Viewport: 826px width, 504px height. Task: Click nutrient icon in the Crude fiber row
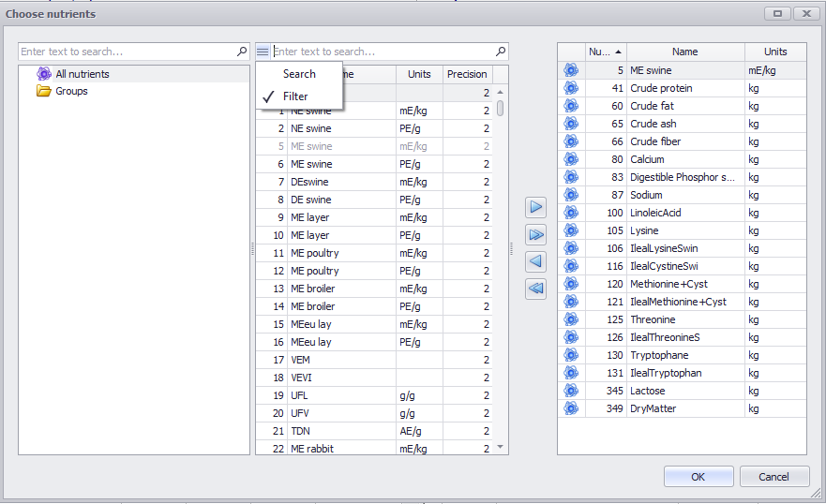click(x=571, y=141)
